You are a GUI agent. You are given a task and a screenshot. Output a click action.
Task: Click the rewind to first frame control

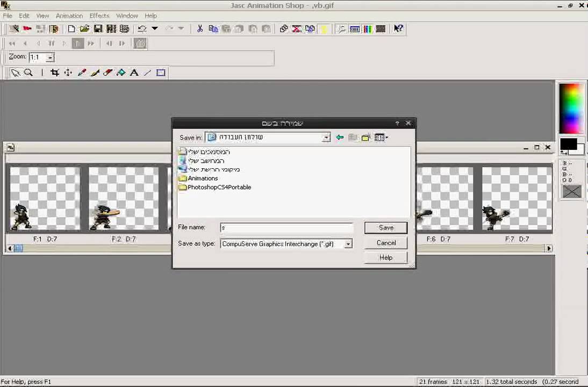tap(12, 44)
